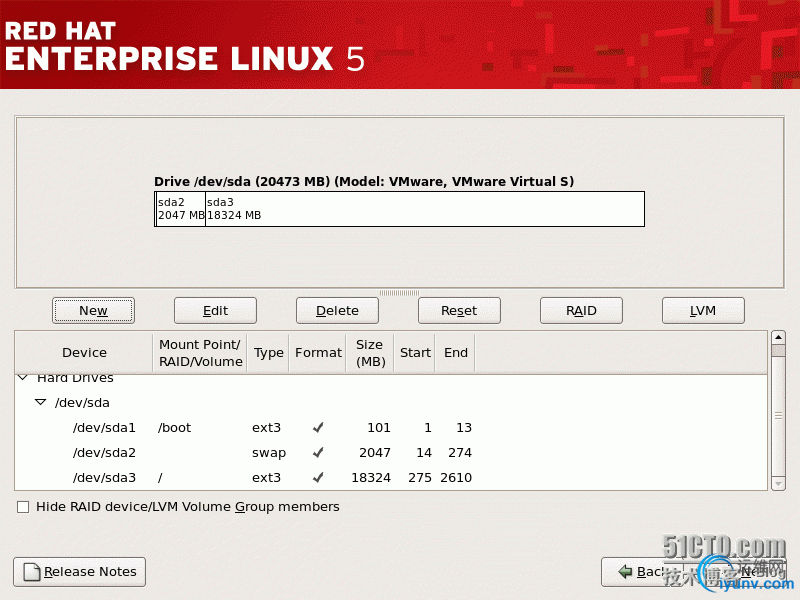Screen dimensions: 800x600
Task: Open the Release Notes
Action: [x=80, y=572]
